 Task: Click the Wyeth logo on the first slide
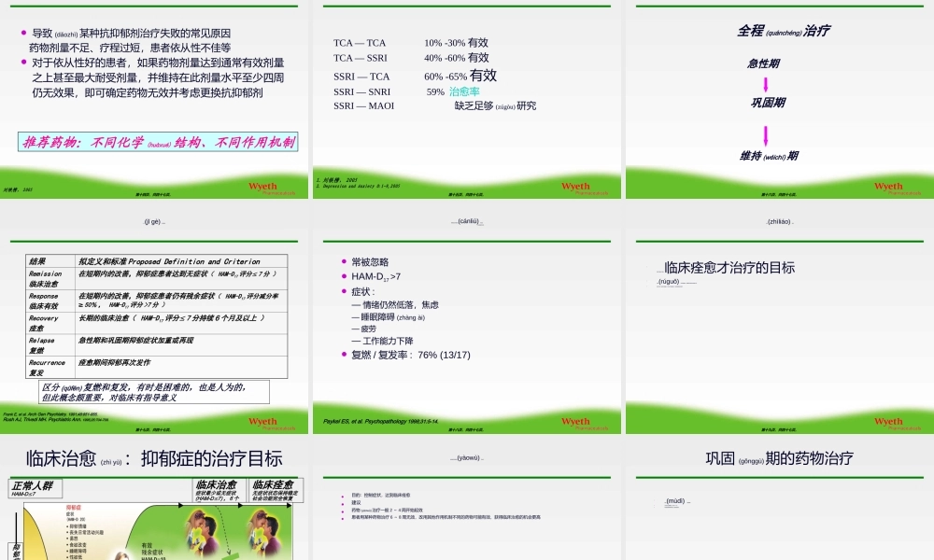coord(262,186)
